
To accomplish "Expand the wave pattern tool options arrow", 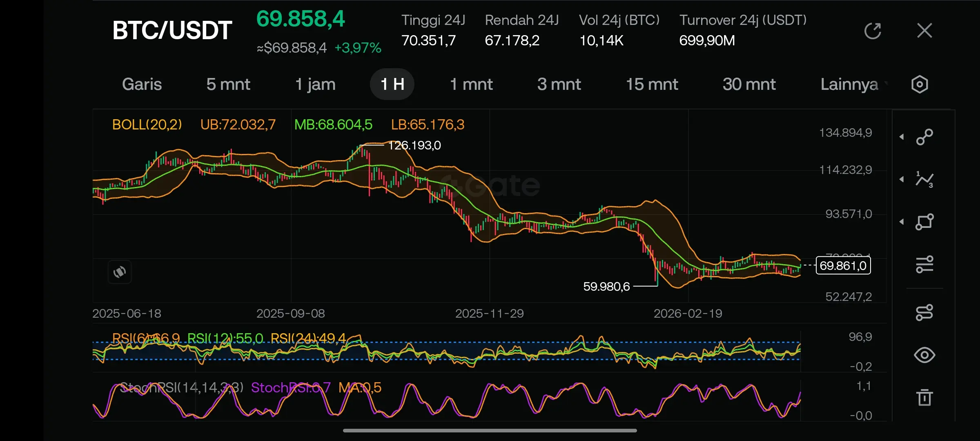I will coord(902,179).
